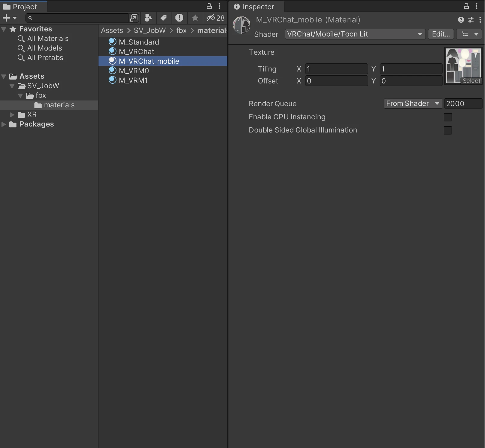The height and width of the screenshot is (448, 485).
Task: Click the Offset X field
Action: tap(337, 81)
